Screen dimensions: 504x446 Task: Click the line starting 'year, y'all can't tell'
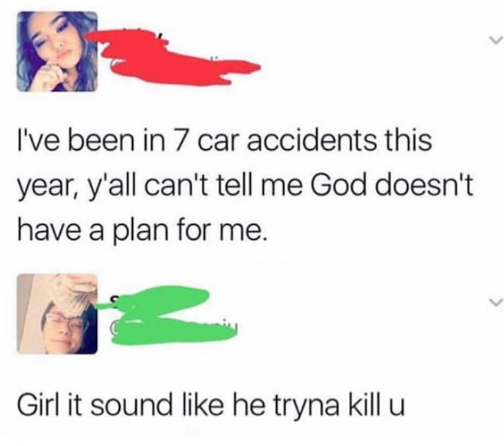(245, 187)
